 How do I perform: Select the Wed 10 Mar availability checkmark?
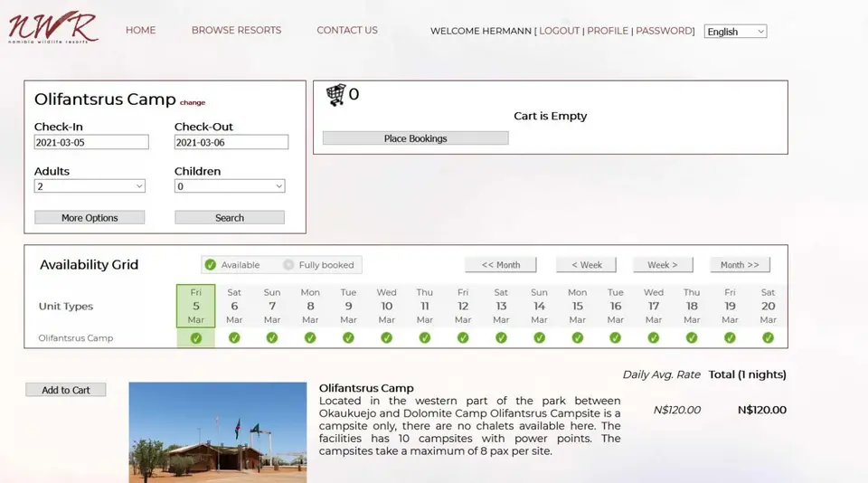tap(386, 337)
